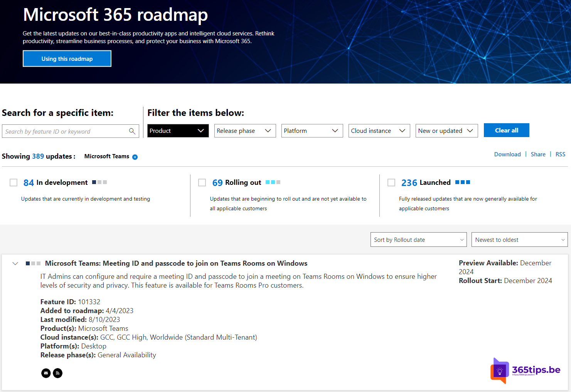Click the email icon for feature 101332

[x=46, y=373]
